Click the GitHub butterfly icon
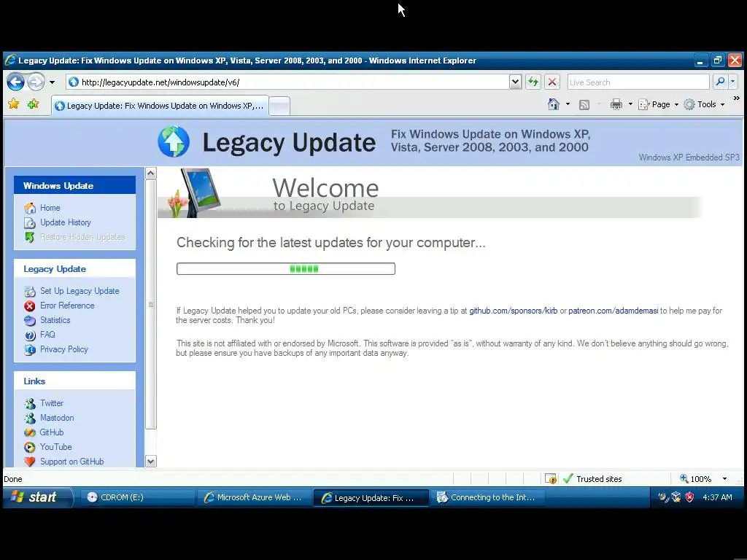This screenshot has height=560, width=747. point(29,433)
